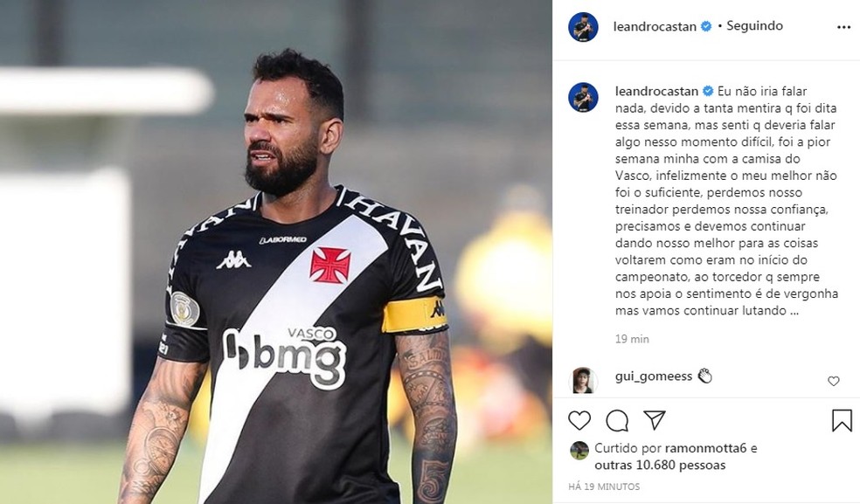This screenshot has width=860, height=504.
Task: Open leandrocastan username in the caption
Action: point(656,91)
